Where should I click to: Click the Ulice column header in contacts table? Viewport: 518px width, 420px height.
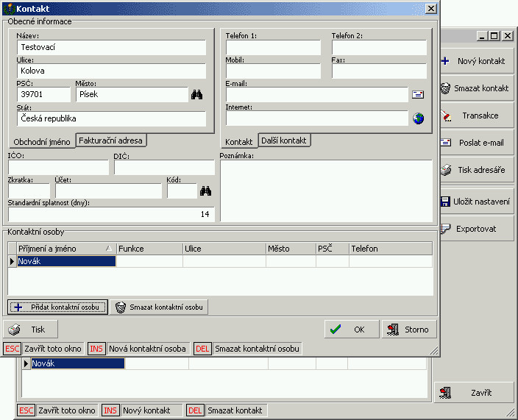[x=224, y=249]
